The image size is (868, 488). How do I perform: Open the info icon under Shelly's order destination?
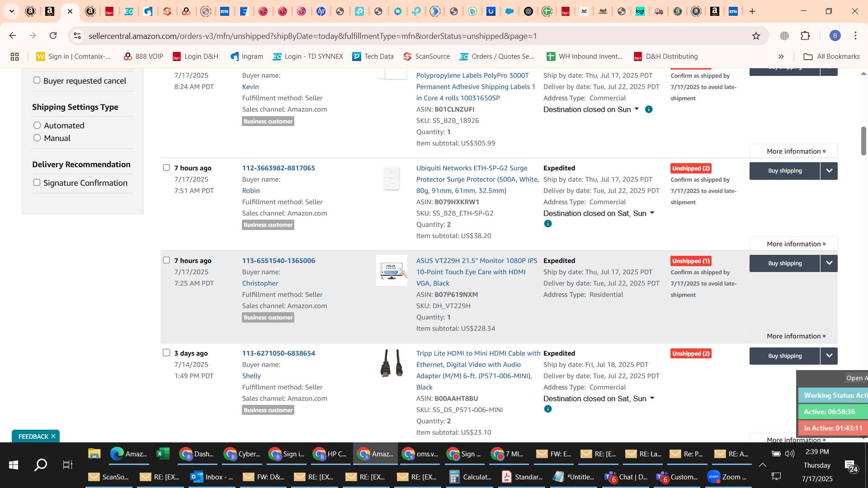(548, 409)
